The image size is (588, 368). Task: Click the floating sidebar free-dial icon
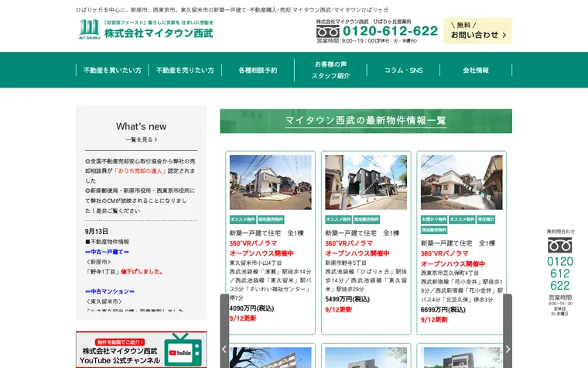pos(559,245)
